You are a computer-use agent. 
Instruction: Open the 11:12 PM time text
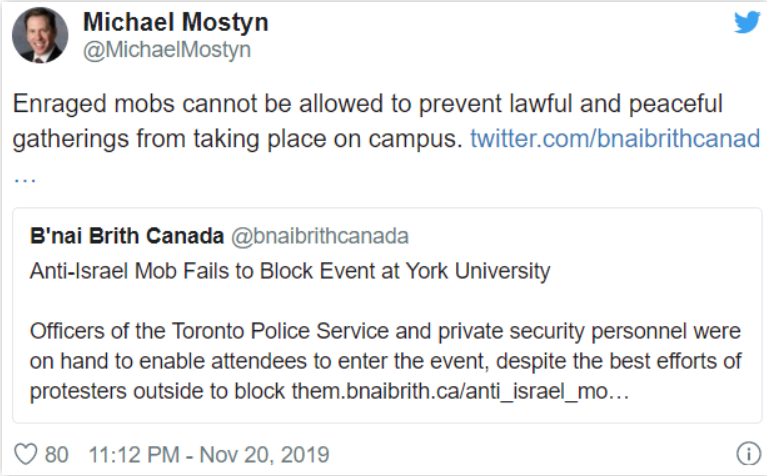point(134,454)
